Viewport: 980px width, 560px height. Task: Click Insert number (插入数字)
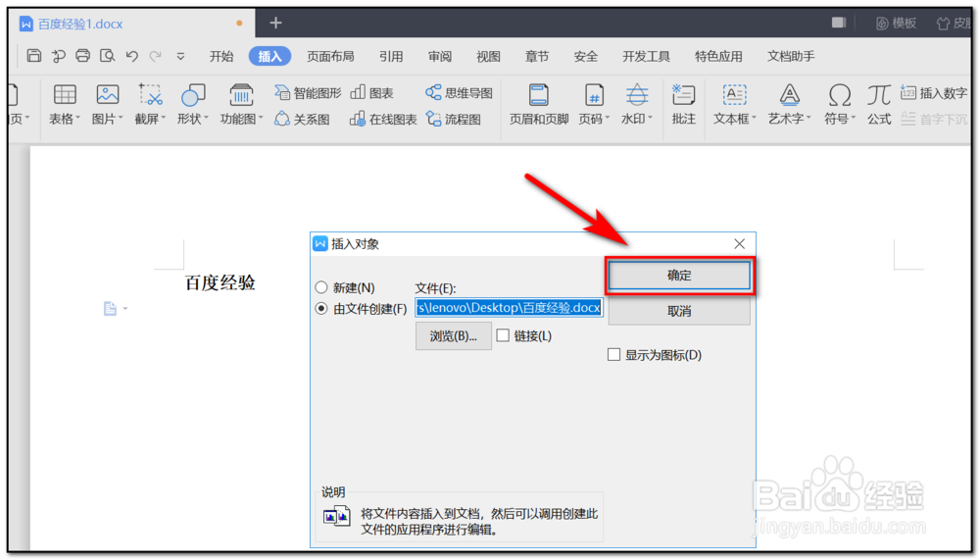tap(934, 93)
